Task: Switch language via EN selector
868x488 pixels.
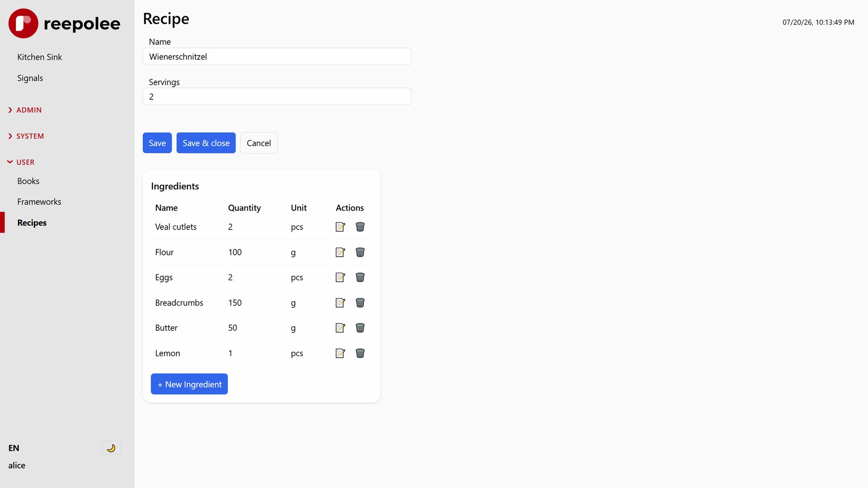Action: pos(14,448)
